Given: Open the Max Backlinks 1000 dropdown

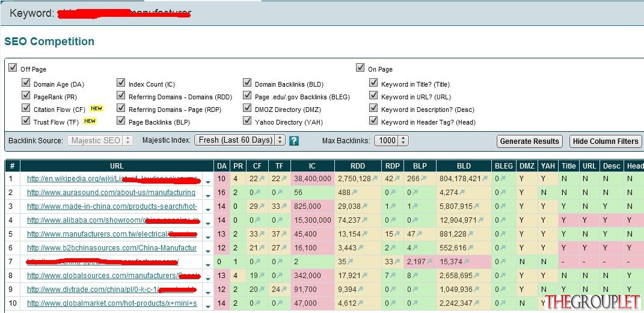Looking at the screenshot, I should pos(391,141).
